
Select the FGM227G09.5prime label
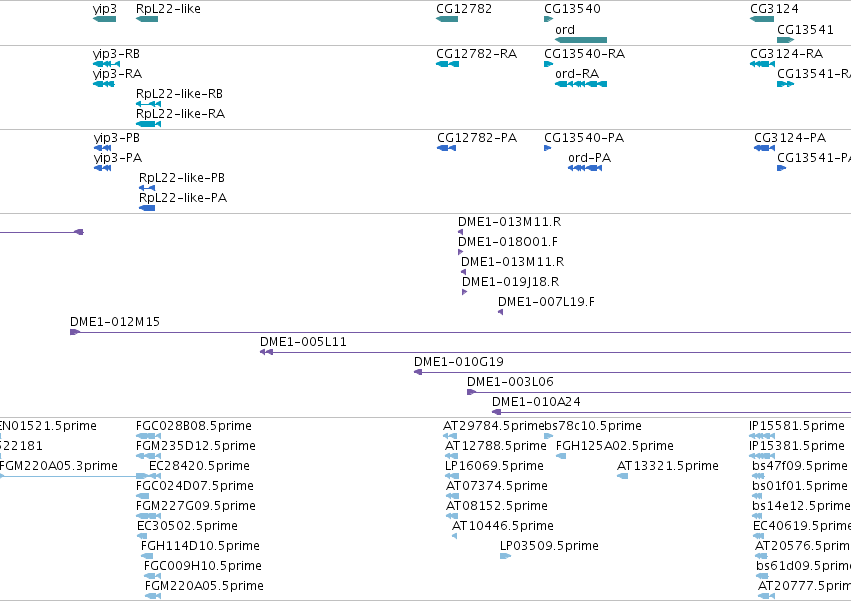pos(196,506)
